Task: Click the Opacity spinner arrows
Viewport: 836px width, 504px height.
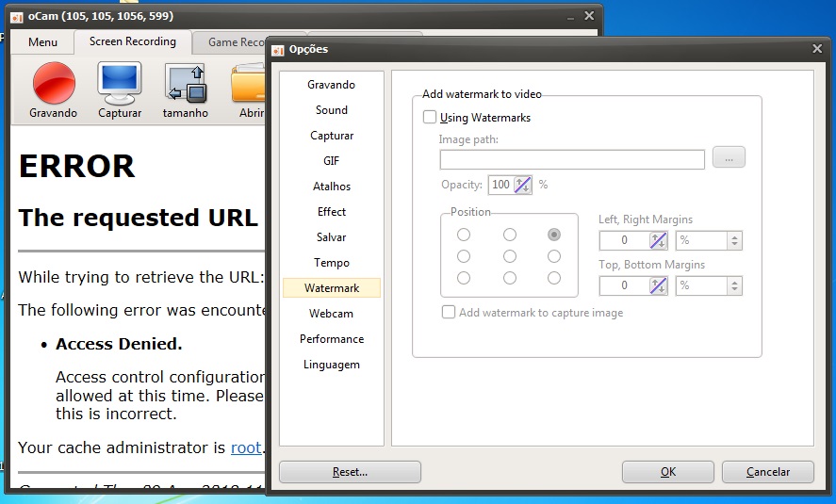Action: tap(522, 185)
